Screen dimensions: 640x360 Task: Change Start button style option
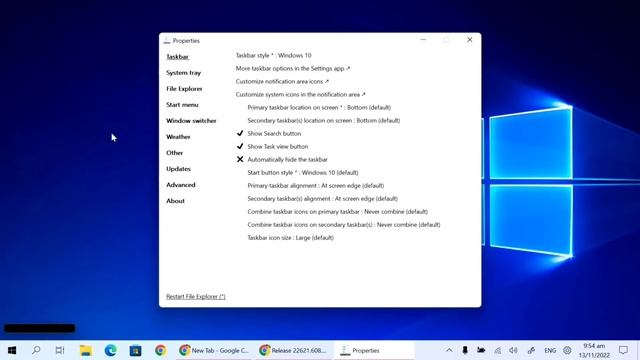303,173
